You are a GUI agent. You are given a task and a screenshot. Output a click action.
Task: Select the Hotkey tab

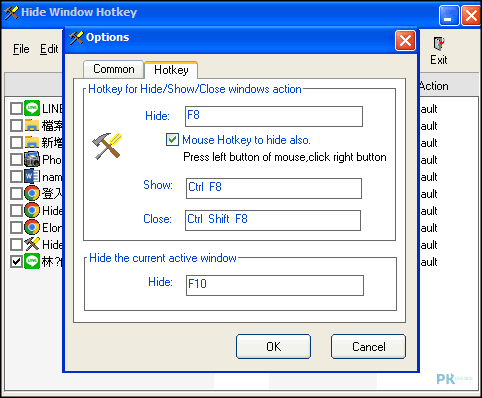(x=171, y=70)
